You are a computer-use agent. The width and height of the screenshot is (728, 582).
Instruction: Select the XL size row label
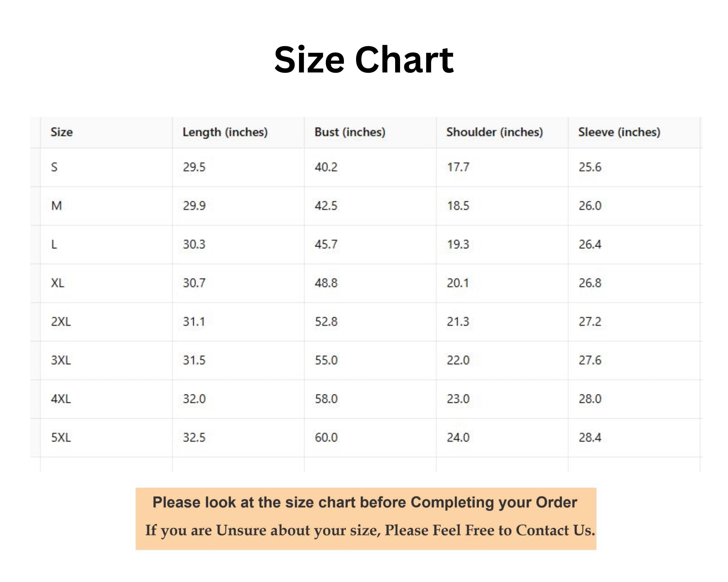pyautogui.click(x=57, y=283)
